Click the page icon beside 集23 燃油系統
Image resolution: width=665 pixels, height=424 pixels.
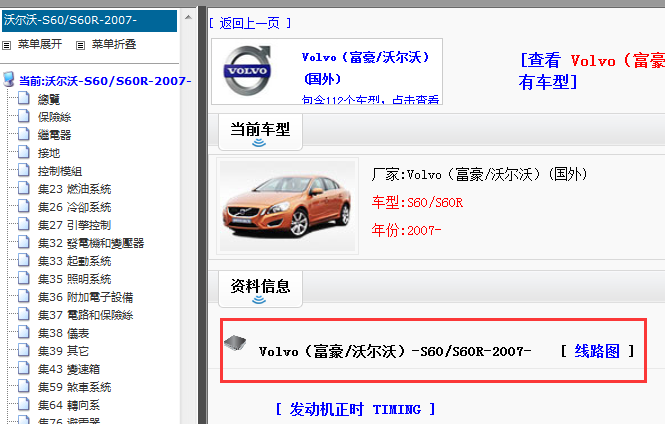[24, 188]
